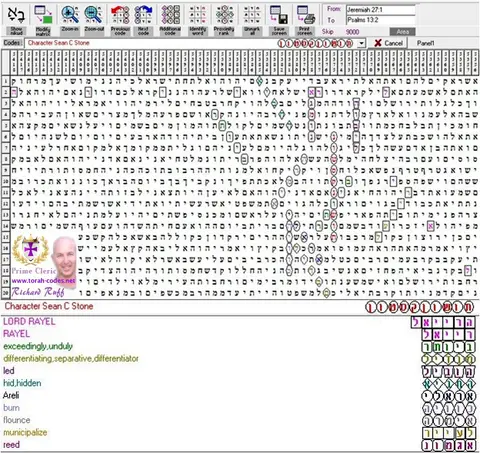This screenshot has height=453, width=480.
Task: Click the Richard Ruff signature text
Action: click(38, 292)
